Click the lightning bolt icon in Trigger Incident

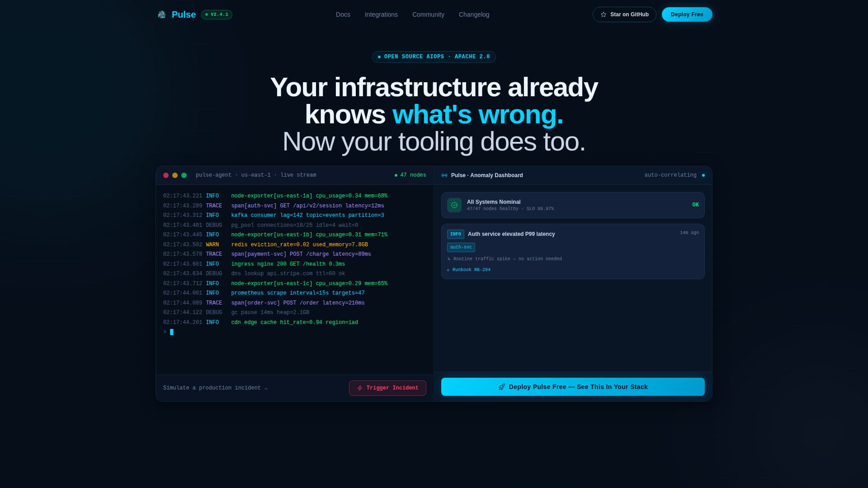360,388
